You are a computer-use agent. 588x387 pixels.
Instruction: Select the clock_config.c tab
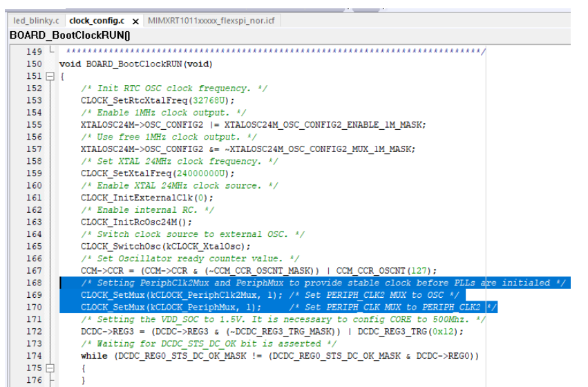[x=97, y=21]
